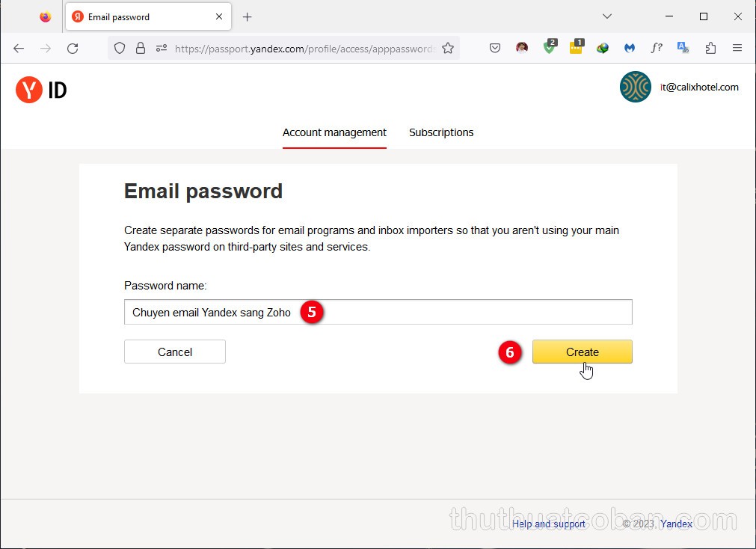View site security lock information
Image resolution: width=756 pixels, height=549 pixels.
(x=141, y=48)
